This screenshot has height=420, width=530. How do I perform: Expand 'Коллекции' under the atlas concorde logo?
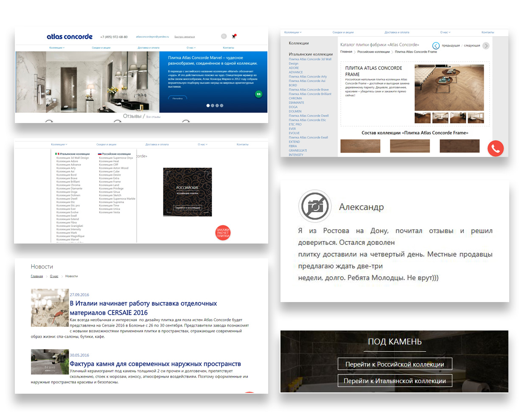coord(57,48)
